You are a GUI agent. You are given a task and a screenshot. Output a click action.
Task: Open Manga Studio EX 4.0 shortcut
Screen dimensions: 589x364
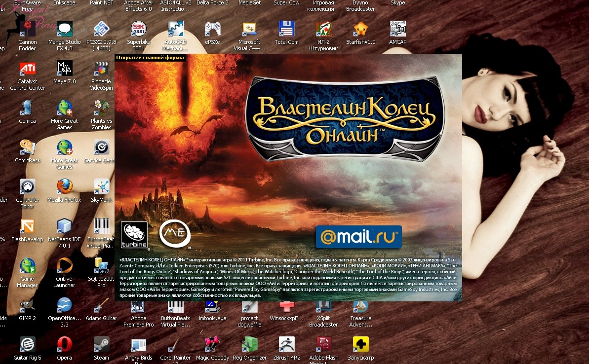pyautogui.click(x=64, y=29)
